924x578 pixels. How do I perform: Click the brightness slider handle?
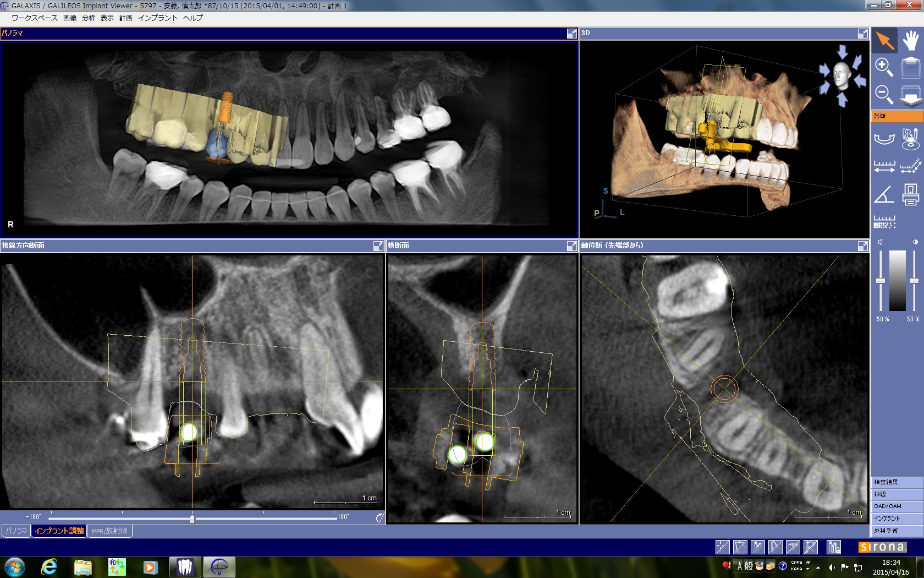click(x=881, y=281)
